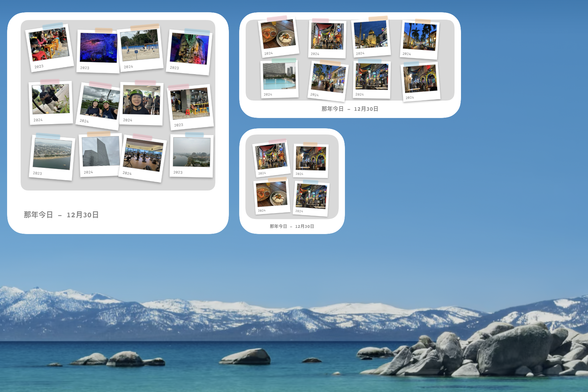This screenshot has height=392, width=588.
Task: Open the man's selfie beside green plants
Action: tap(51, 99)
